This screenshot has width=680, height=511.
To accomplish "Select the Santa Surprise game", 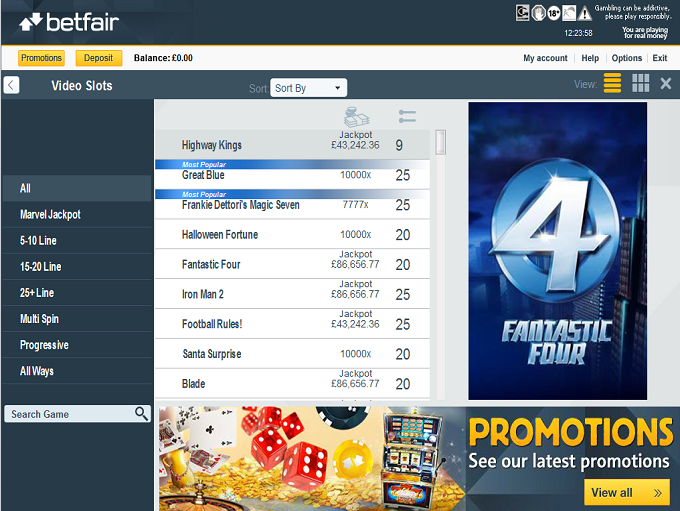I will pos(293,354).
